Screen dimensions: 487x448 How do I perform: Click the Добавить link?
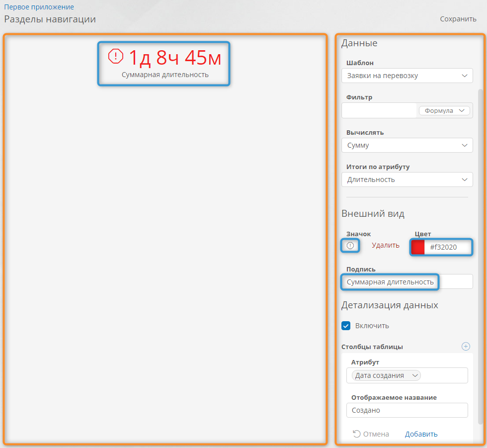[x=421, y=434]
